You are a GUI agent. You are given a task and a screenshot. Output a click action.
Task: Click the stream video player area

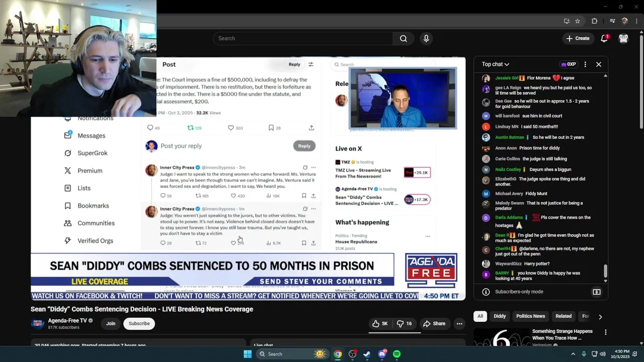248,179
